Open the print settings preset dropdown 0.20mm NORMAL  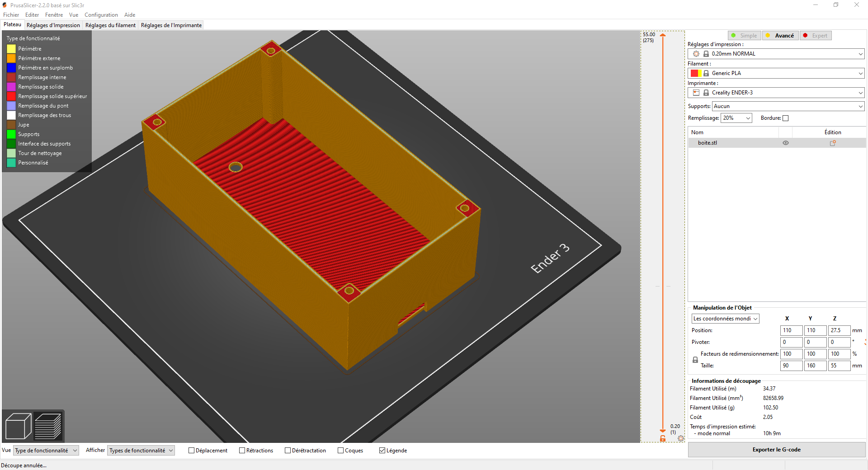click(776, 54)
